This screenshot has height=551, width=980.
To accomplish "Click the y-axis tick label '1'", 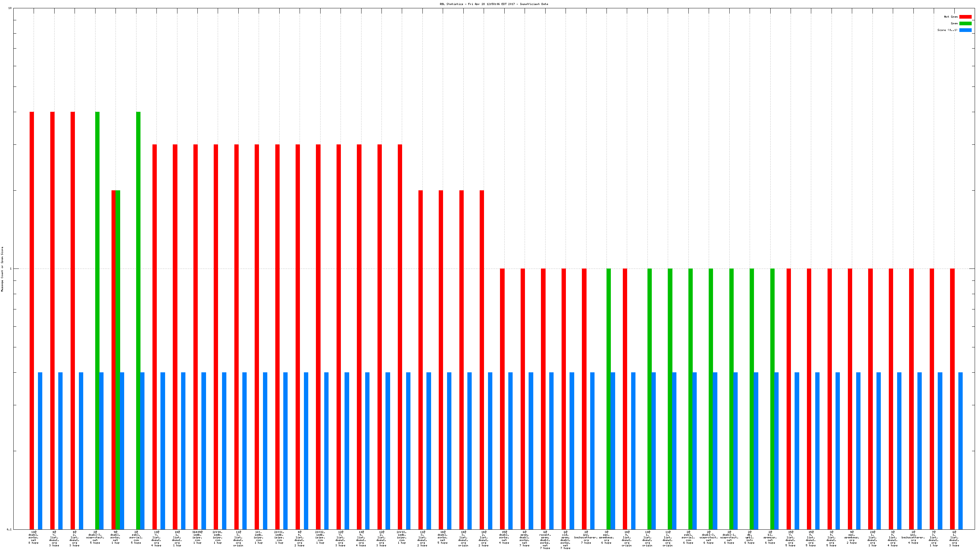I will [11, 269].
